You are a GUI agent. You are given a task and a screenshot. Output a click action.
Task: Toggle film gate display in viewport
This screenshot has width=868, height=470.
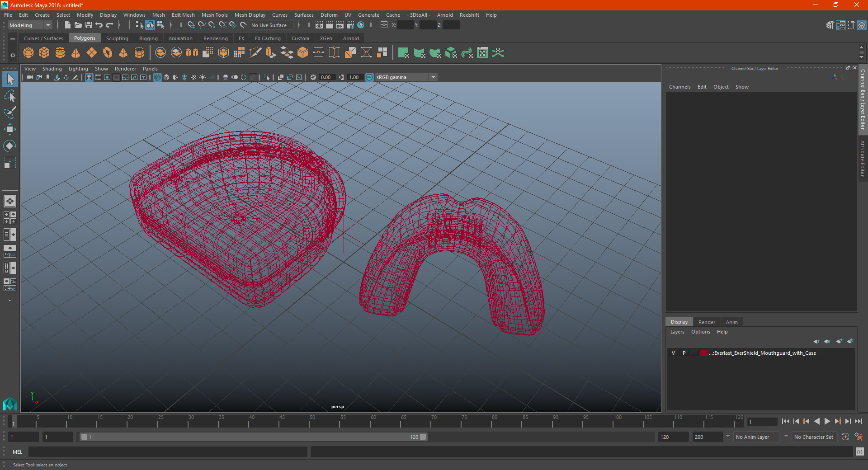98,77
